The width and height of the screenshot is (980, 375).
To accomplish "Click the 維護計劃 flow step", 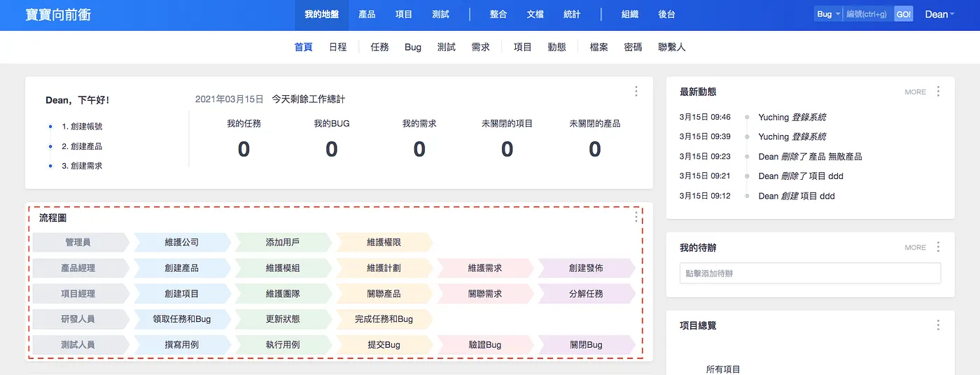I will click(x=384, y=268).
